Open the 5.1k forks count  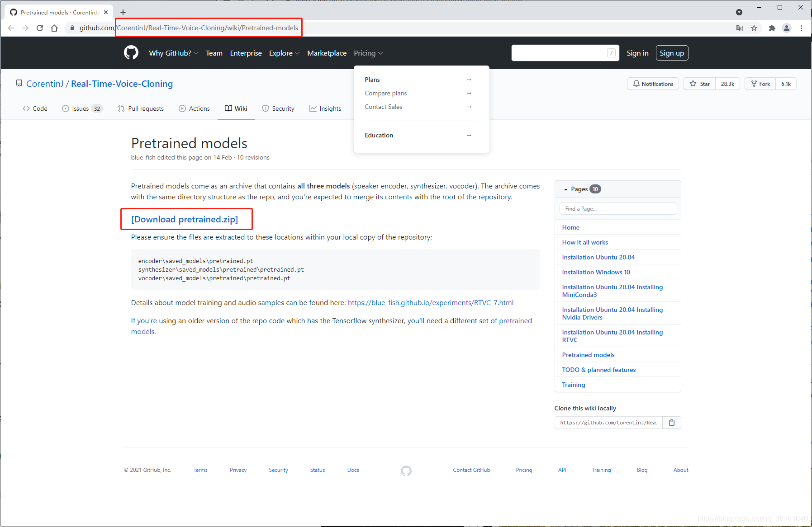[786, 84]
